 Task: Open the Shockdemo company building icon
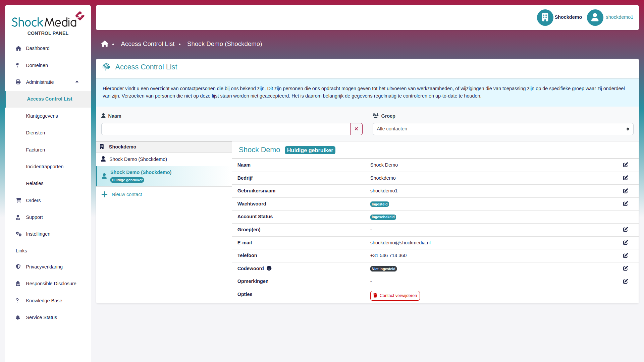coord(545,17)
